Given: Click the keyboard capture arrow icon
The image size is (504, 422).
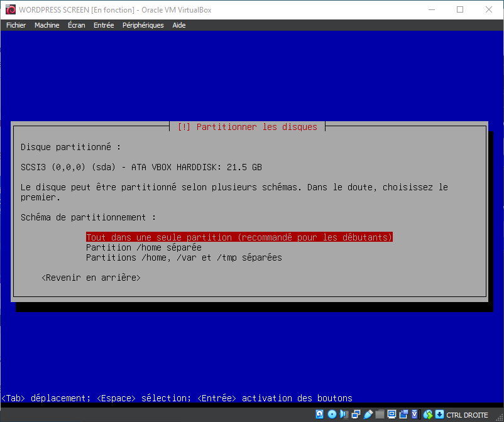Looking at the screenshot, I should tap(439, 414).
